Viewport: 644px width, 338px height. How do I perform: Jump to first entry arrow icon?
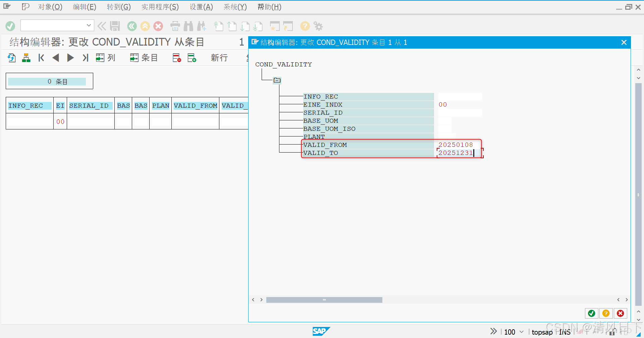[41, 58]
